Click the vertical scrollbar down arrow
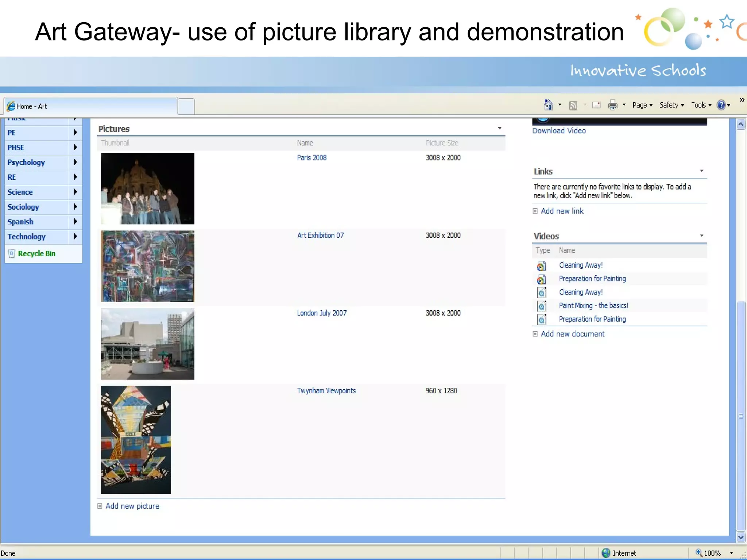 [x=741, y=537]
